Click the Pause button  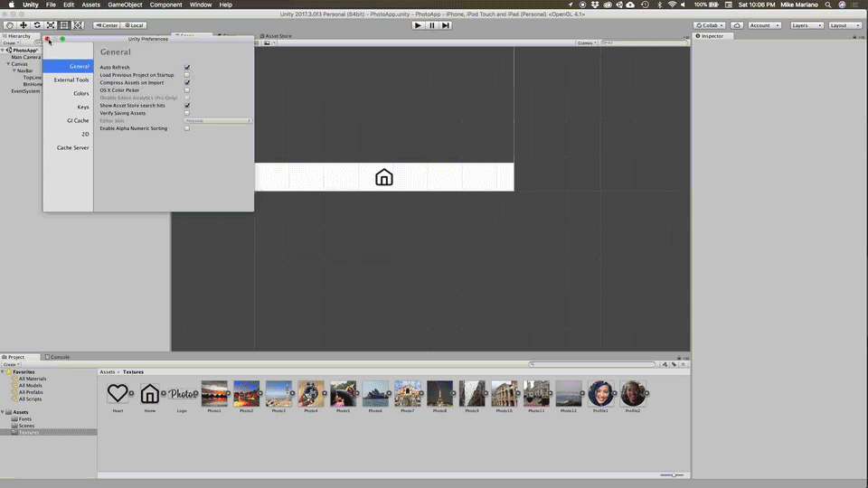(x=432, y=25)
